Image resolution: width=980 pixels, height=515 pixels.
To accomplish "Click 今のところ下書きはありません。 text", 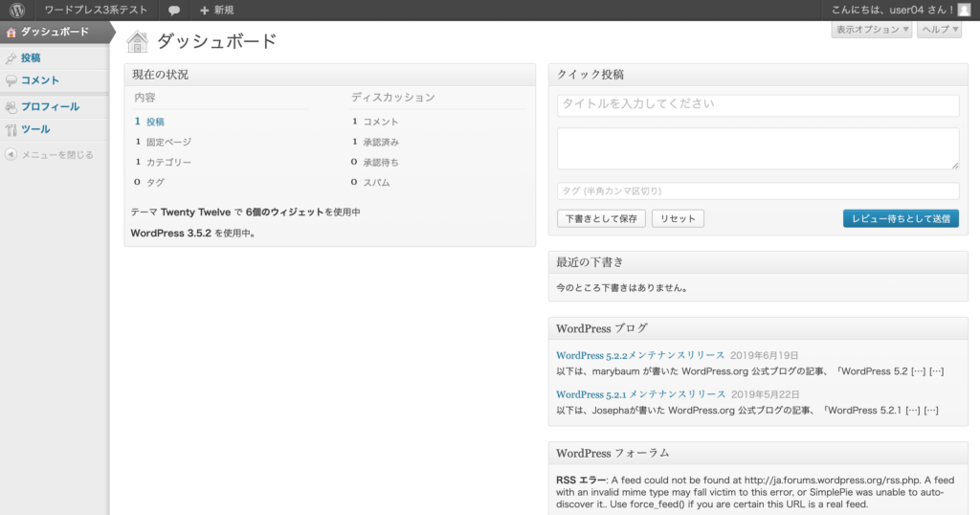I will point(622,288).
